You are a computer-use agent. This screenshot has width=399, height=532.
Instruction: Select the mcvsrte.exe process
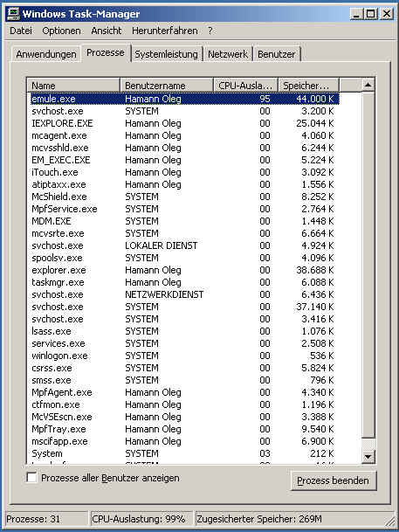183,233
